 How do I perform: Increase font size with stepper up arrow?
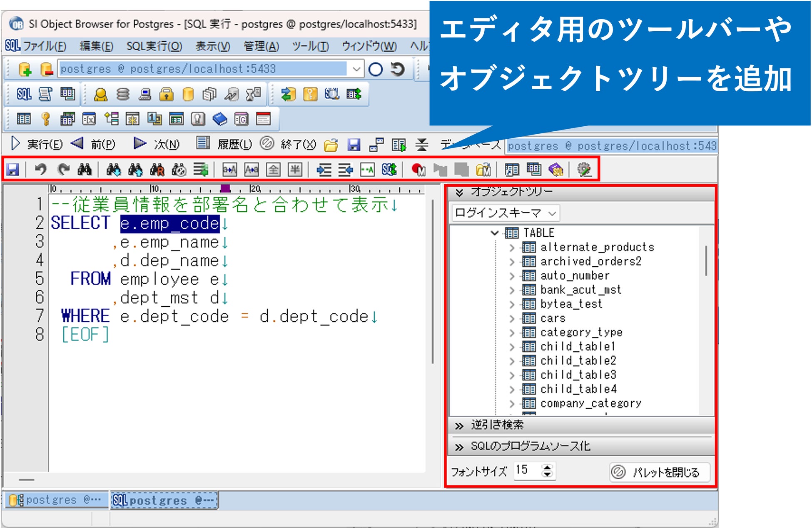tap(548, 467)
